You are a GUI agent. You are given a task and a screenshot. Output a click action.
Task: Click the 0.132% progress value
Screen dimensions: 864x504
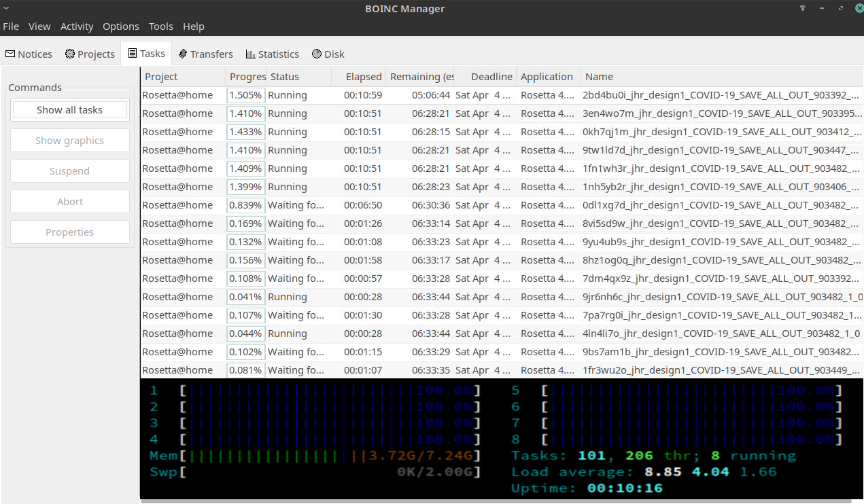pyautogui.click(x=245, y=242)
